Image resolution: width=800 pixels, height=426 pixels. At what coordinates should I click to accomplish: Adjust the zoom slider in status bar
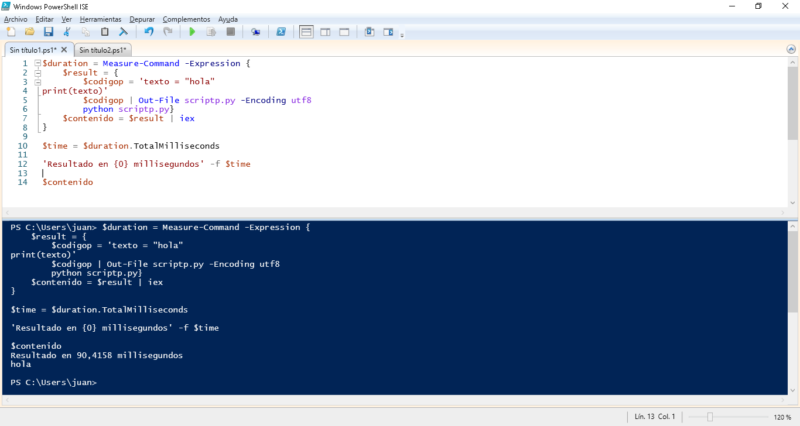[709, 416]
